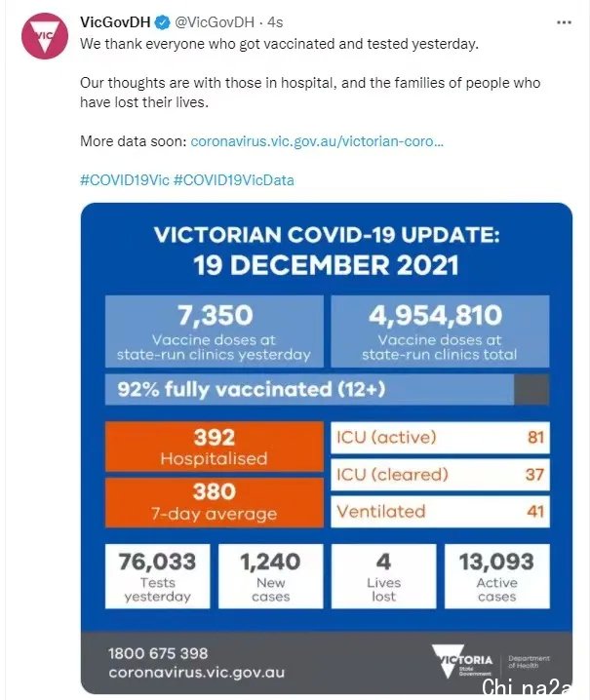Image resolution: width=590 pixels, height=700 pixels.
Task: Click the 4,954,810 total vaccine doses tile
Action: pos(440,331)
